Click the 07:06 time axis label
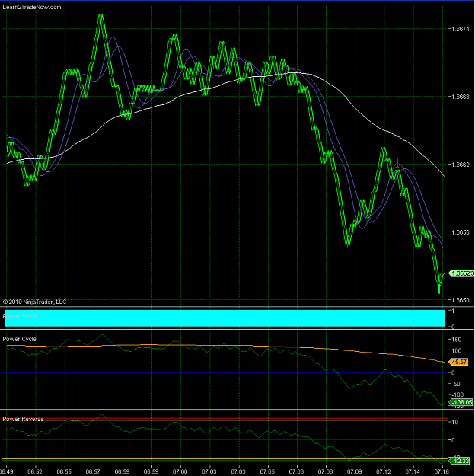The image size is (475, 476). pos(296,471)
